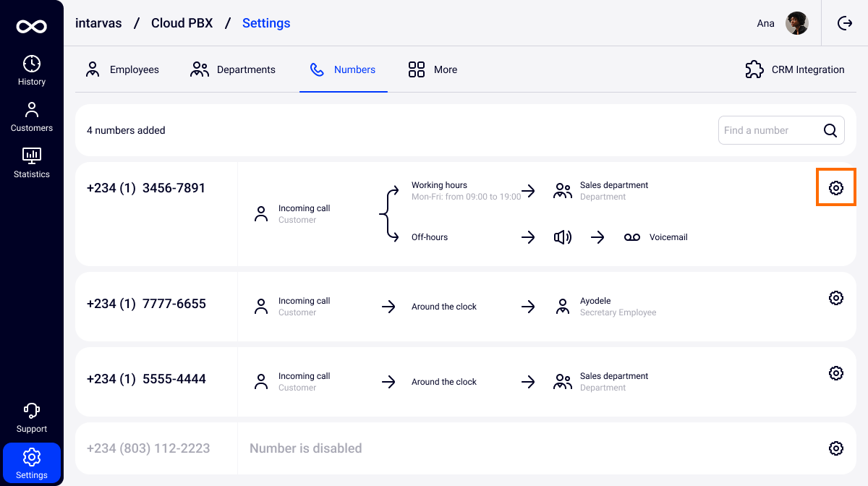Image resolution: width=868 pixels, height=486 pixels.
Task: Open settings gear for +234 (1) 7777-6655
Action: click(835, 298)
